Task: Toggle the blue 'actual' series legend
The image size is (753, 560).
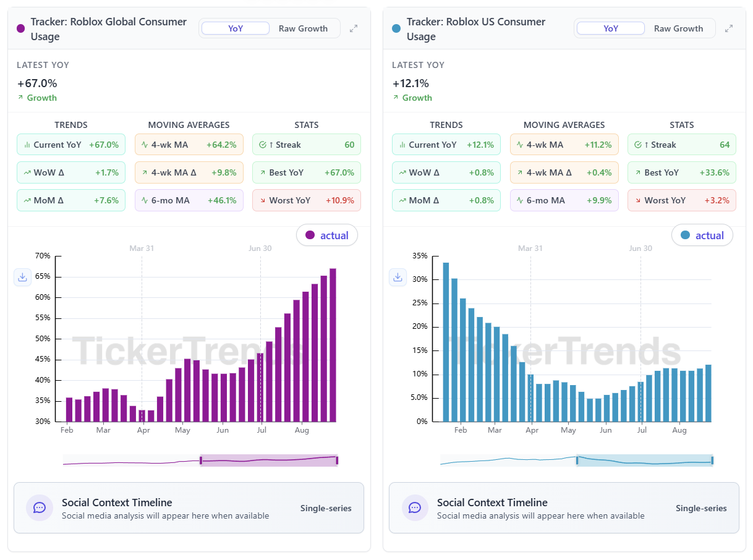Action: click(702, 235)
